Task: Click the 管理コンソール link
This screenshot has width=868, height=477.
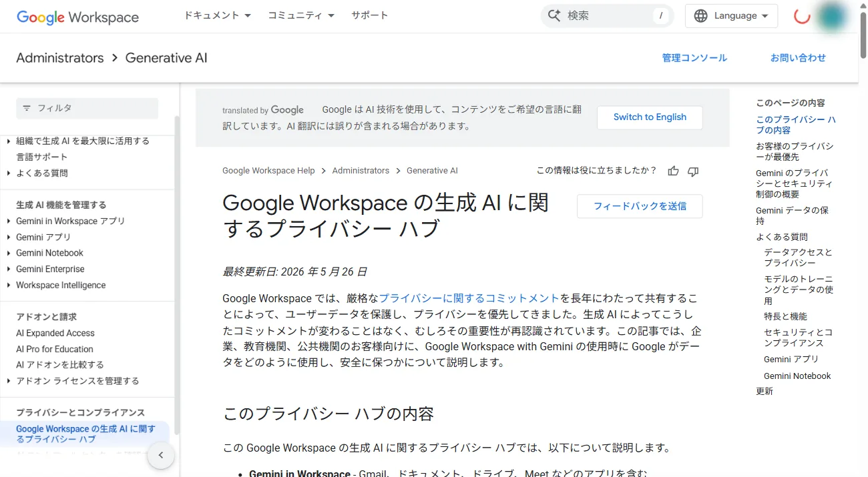Action: coord(694,58)
